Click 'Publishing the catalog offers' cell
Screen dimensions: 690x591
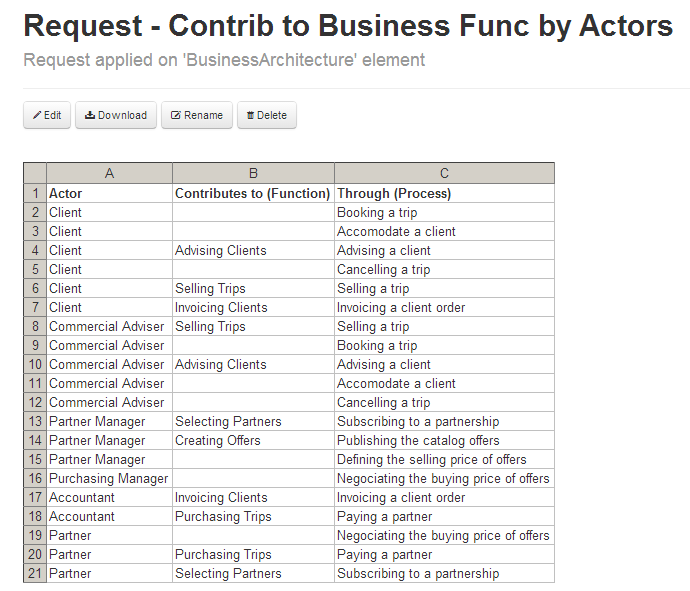tap(444, 440)
